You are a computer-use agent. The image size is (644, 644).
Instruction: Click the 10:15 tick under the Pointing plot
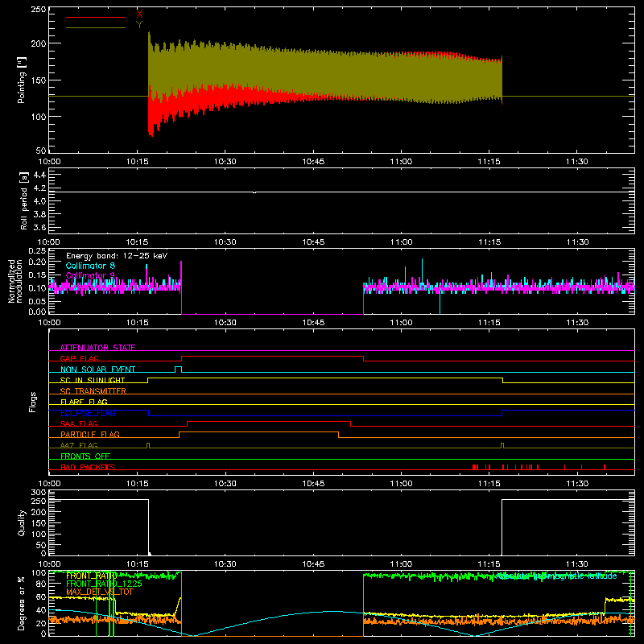pyautogui.click(x=137, y=162)
